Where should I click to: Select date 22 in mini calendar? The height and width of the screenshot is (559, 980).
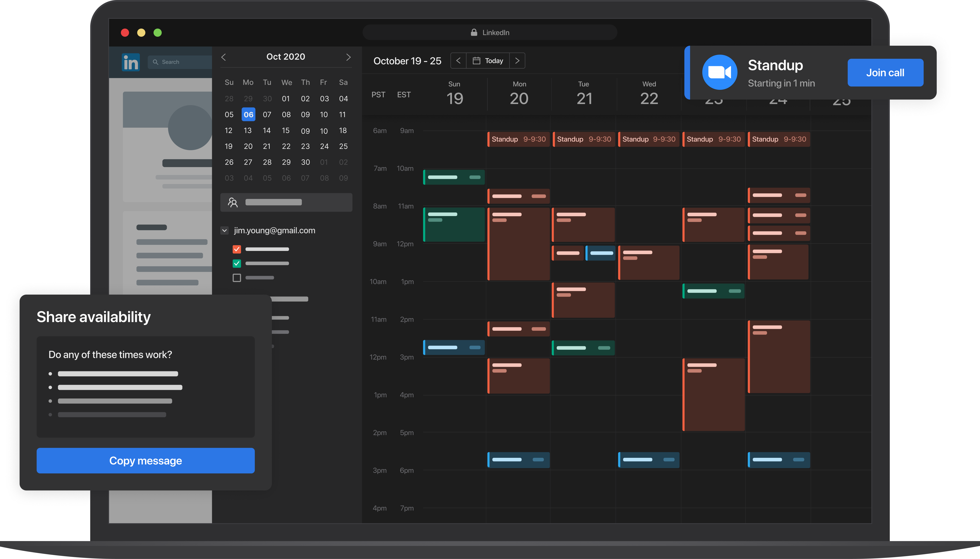click(286, 146)
